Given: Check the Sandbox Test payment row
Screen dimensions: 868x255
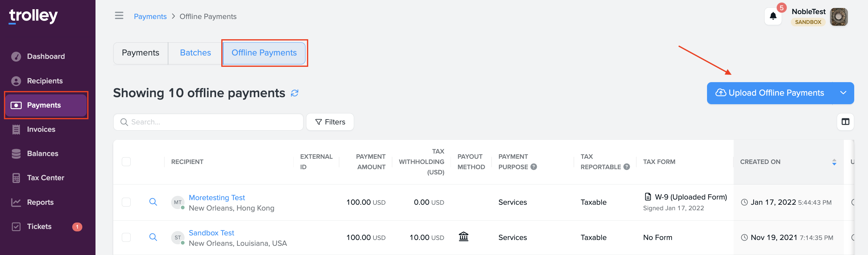Looking at the screenshot, I should coord(126,237).
